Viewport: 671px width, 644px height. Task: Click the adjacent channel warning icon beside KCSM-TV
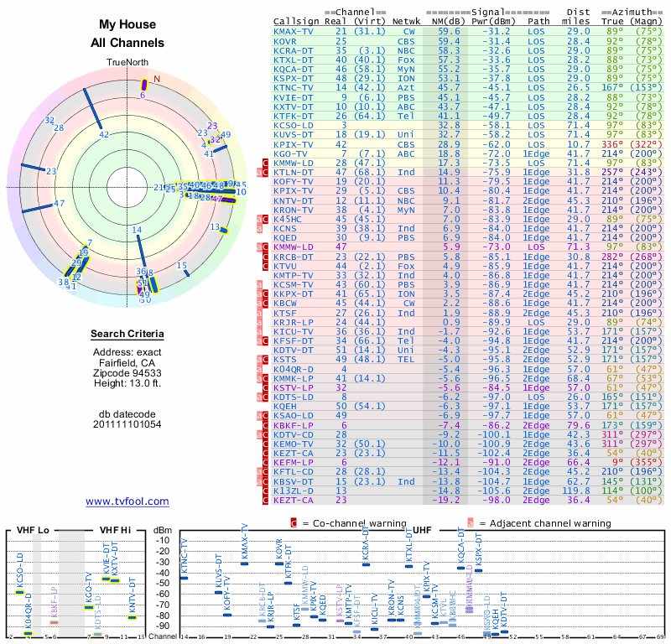click(260, 284)
